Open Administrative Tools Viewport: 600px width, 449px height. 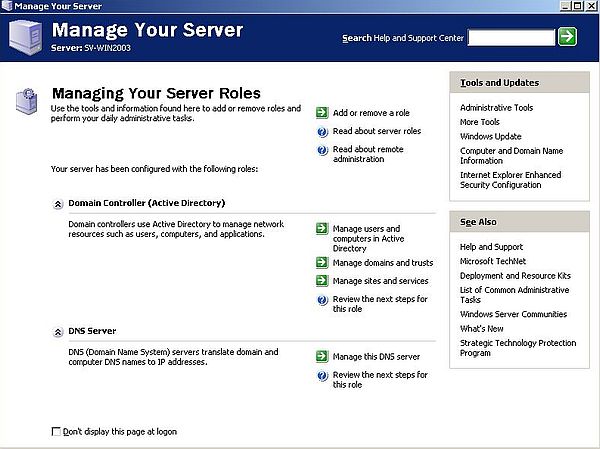coord(496,108)
